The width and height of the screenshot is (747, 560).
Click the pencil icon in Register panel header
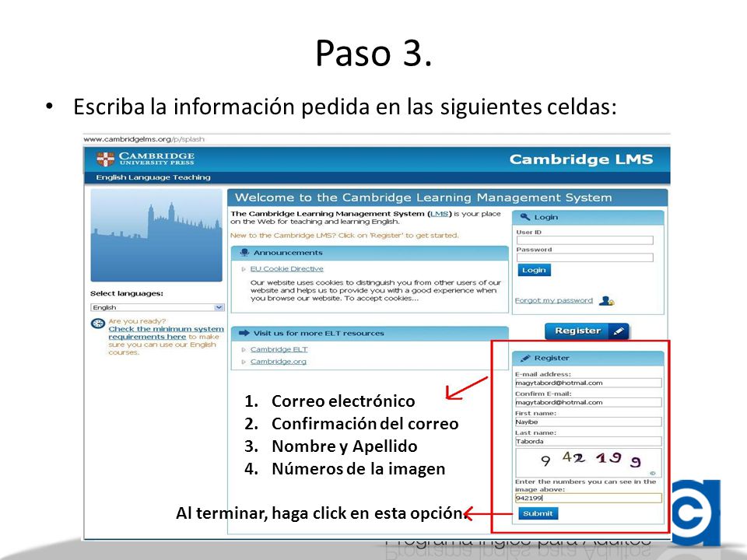[x=525, y=358]
